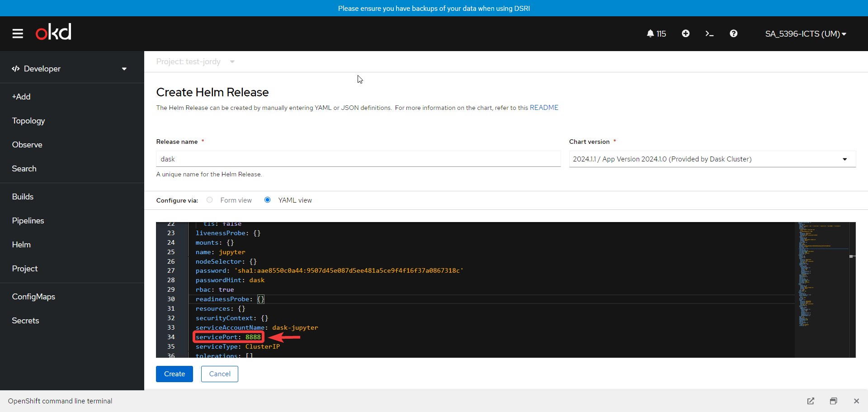
Task: Click the OKD logo
Action: (53, 32)
